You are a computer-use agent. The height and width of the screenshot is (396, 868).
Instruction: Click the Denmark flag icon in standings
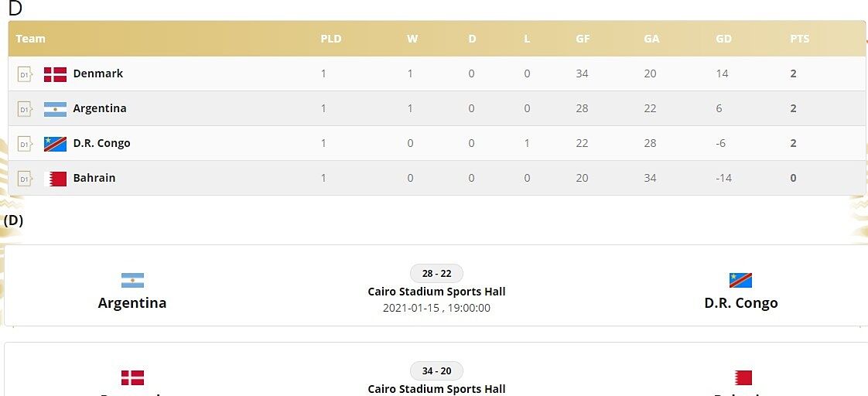click(x=55, y=74)
